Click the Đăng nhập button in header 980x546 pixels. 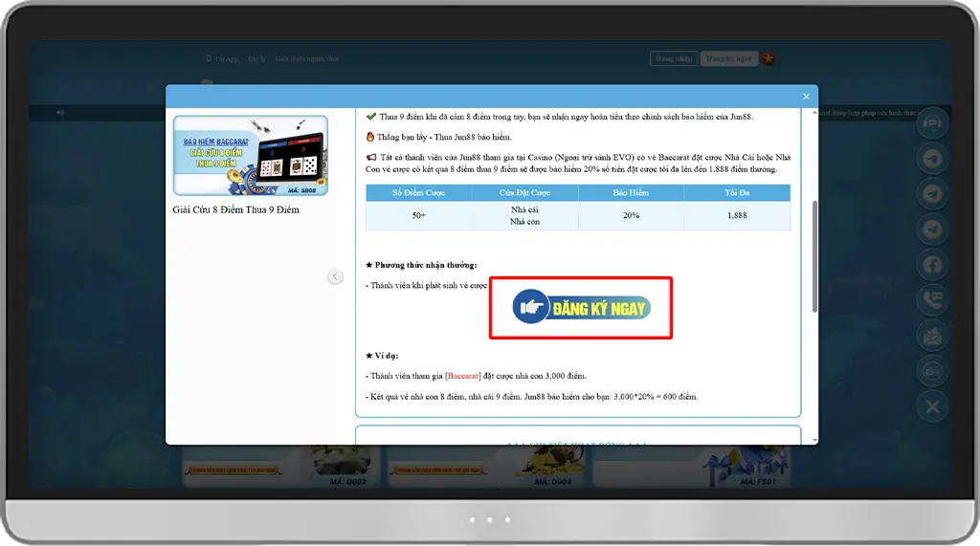click(674, 58)
